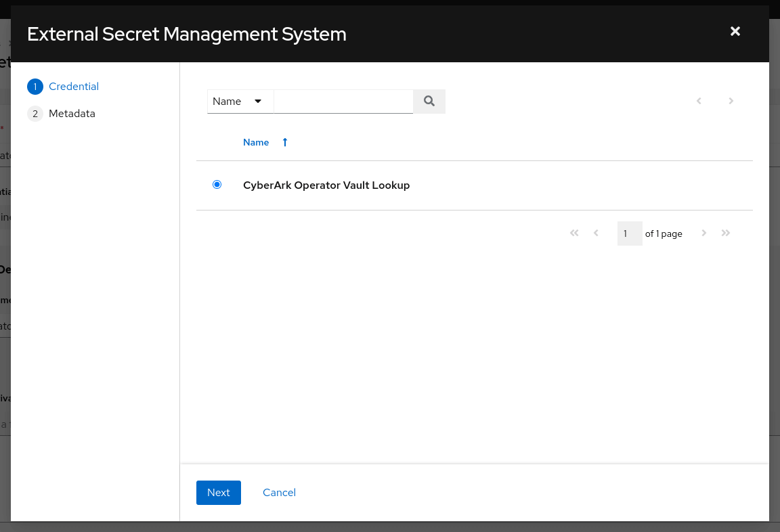The image size is (780, 532).
Task: Jump to first page using double-left chevron
Action: click(x=574, y=233)
